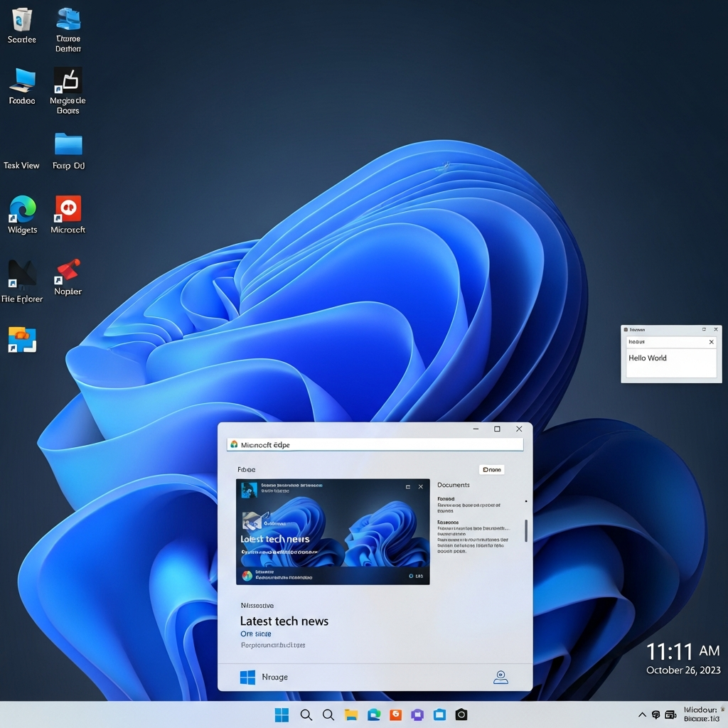728x728 pixels.
Task: Open the 'Latest tech news' preview thumbnail
Action: (x=333, y=530)
